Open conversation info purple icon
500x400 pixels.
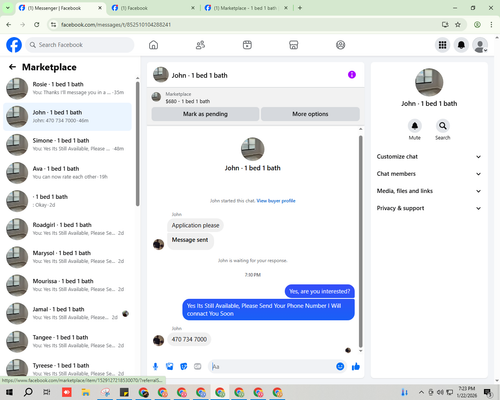point(352,75)
